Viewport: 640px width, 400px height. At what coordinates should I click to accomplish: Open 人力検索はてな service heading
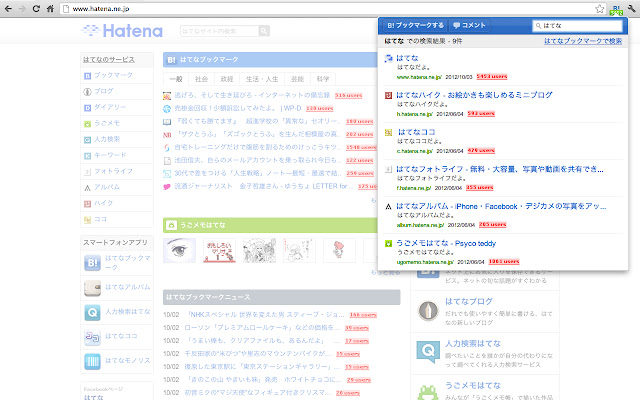click(473, 343)
